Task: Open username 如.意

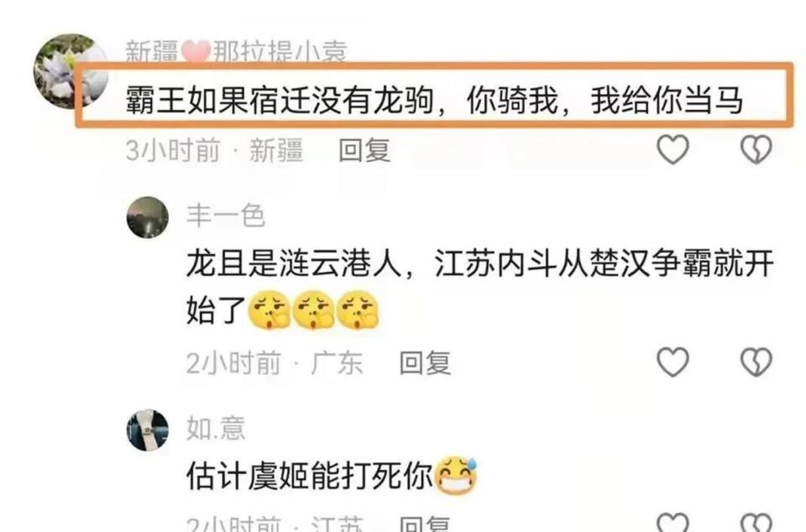Action: coord(216,428)
